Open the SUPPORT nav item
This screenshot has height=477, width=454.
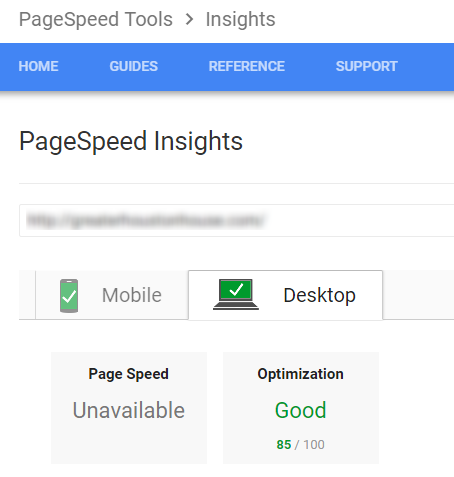coord(367,66)
